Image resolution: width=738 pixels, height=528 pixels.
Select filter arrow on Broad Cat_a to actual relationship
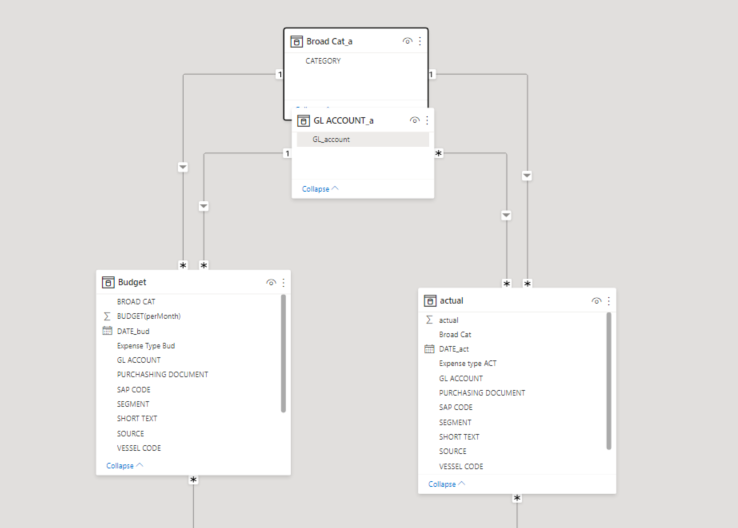tap(527, 176)
